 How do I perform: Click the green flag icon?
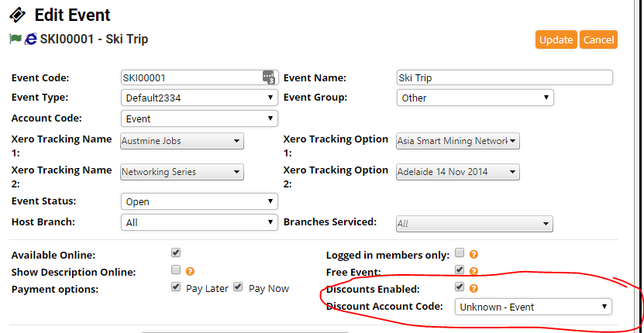click(x=15, y=39)
